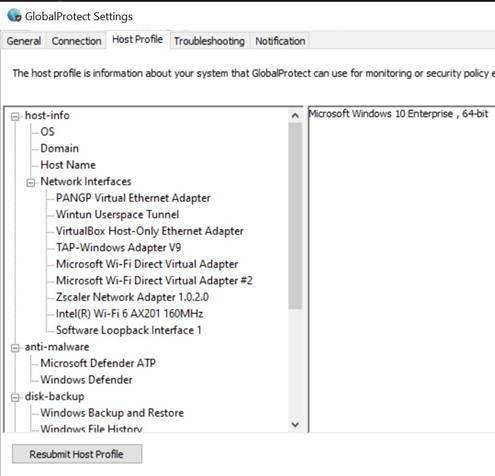Open the Notification tab
495x476 pixels.
pyautogui.click(x=280, y=41)
